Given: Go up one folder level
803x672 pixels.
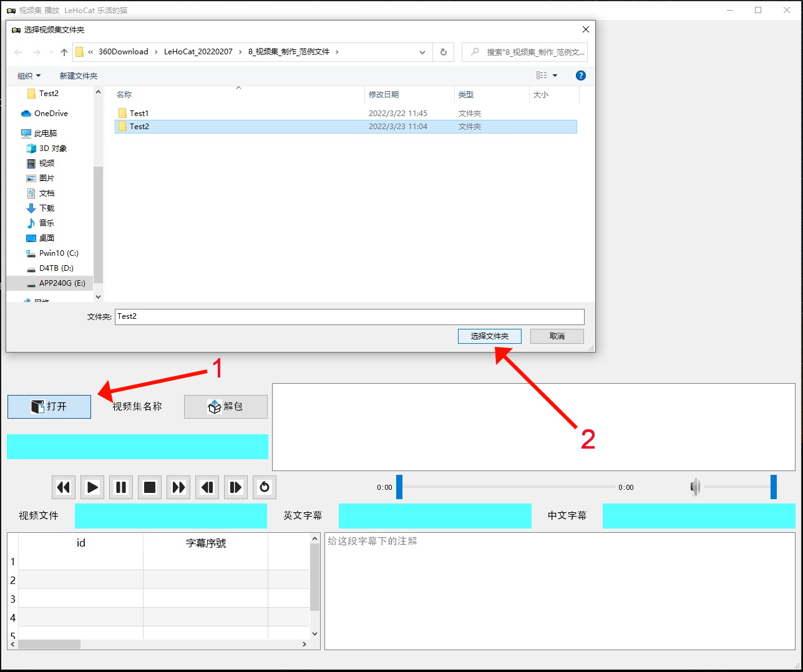Looking at the screenshot, I should pos(64,52).
